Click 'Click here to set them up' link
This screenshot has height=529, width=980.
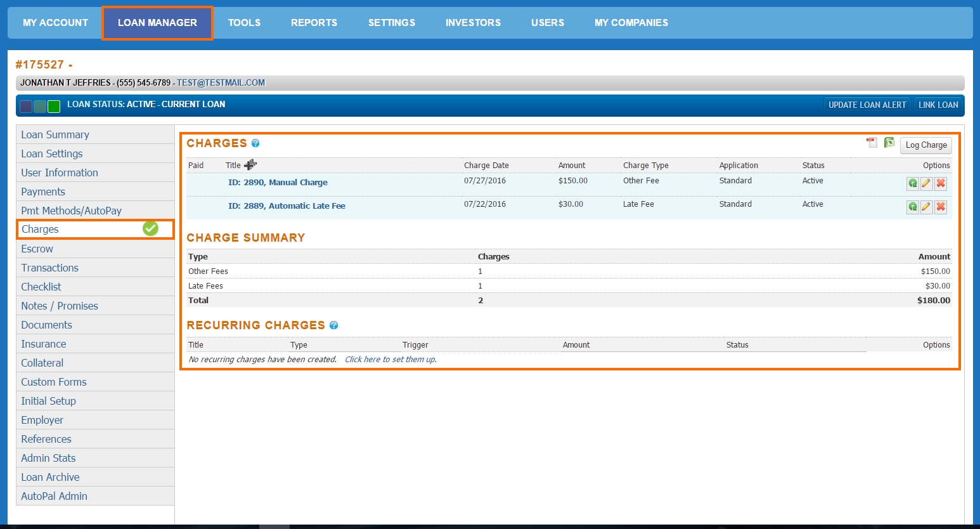point(390,360)
